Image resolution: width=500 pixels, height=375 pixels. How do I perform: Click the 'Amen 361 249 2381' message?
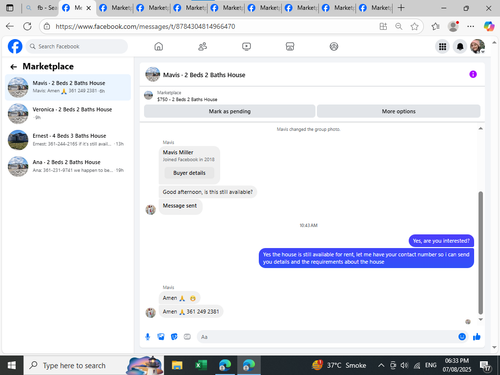tap(191, 312)
